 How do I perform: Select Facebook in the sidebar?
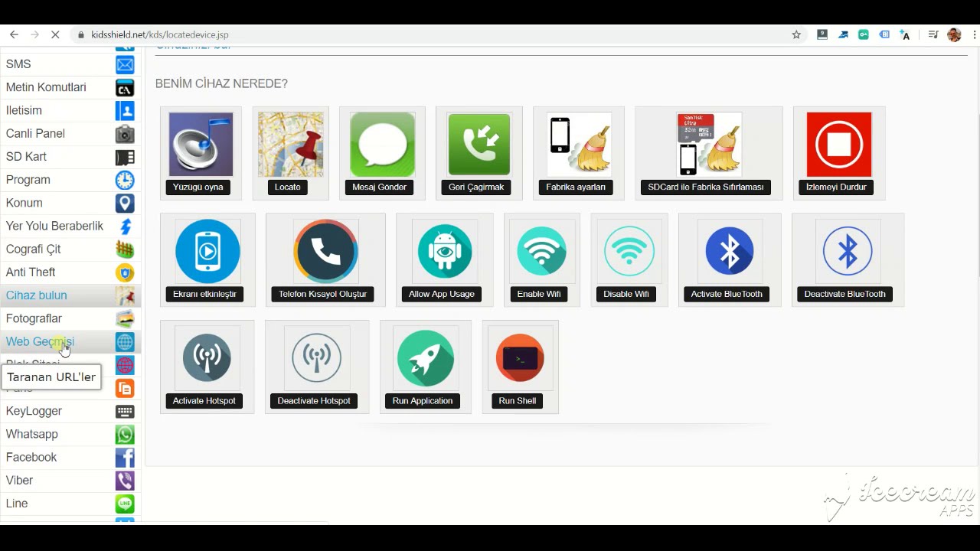coord(70,457)
